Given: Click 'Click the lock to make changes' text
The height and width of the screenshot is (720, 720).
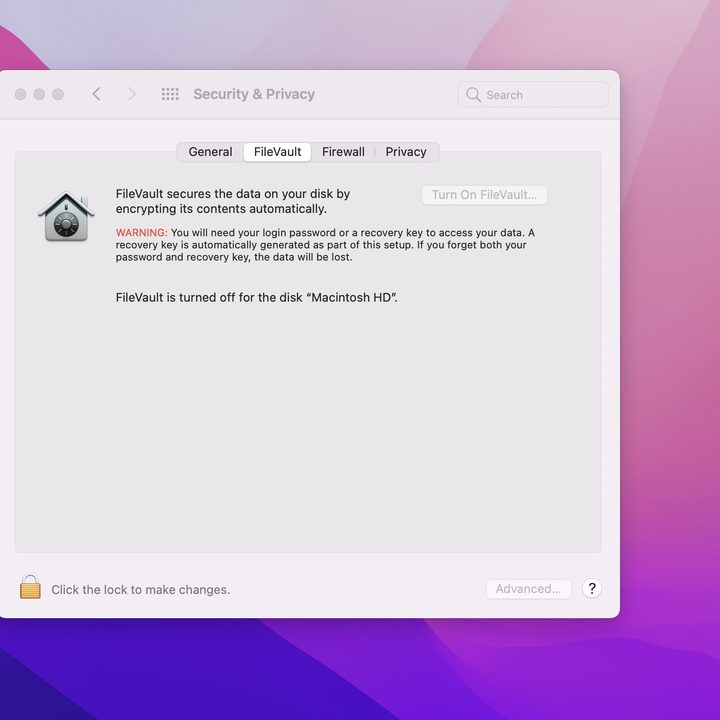Looking at the screenshot, I should (x=141, y=590).
